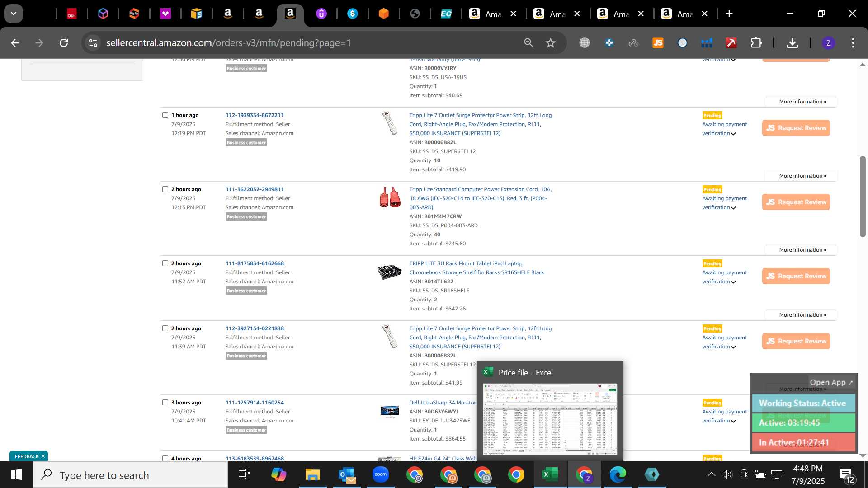Close the FEEDBACK tab using its X

pos(43,456)
